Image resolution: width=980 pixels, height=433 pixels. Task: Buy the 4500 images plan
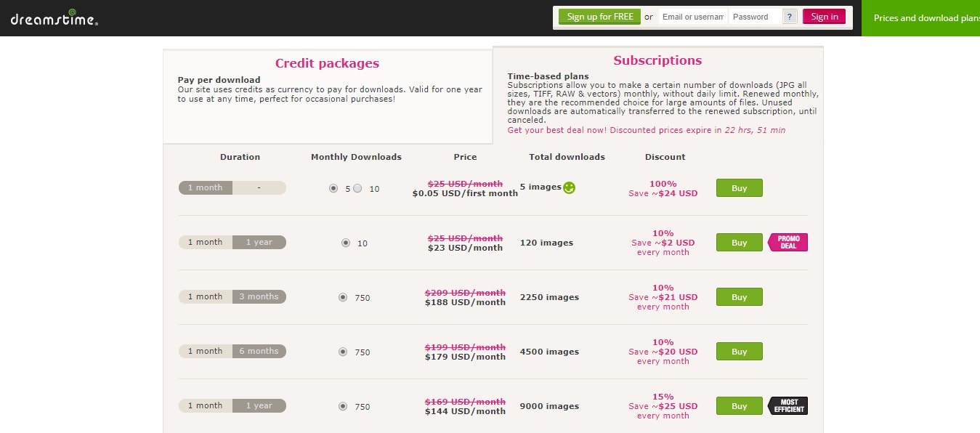[739, 351]
